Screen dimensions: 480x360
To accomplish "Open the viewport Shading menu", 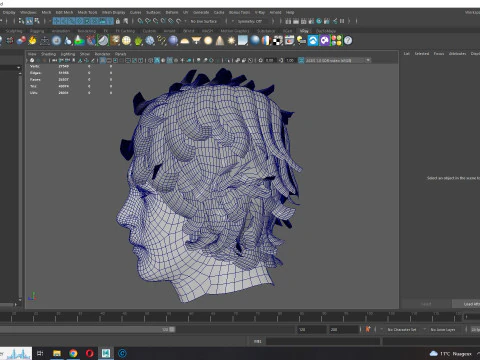I will 48,54.
